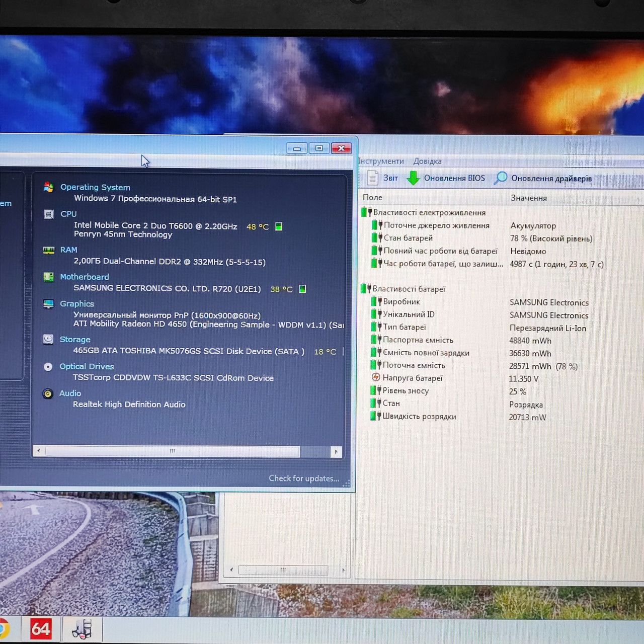644x644 pixels.
Task: Open the AIDA64 taskbar icon
Action: (41, 628)
